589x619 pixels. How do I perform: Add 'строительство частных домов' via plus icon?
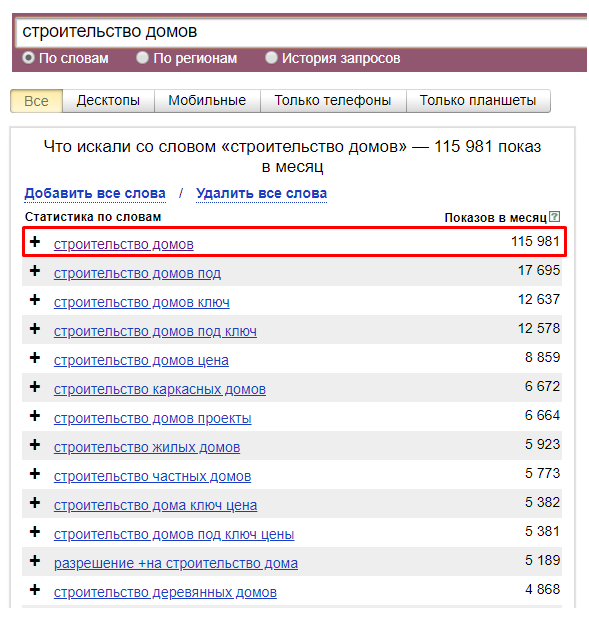click(x=35, y=474)
